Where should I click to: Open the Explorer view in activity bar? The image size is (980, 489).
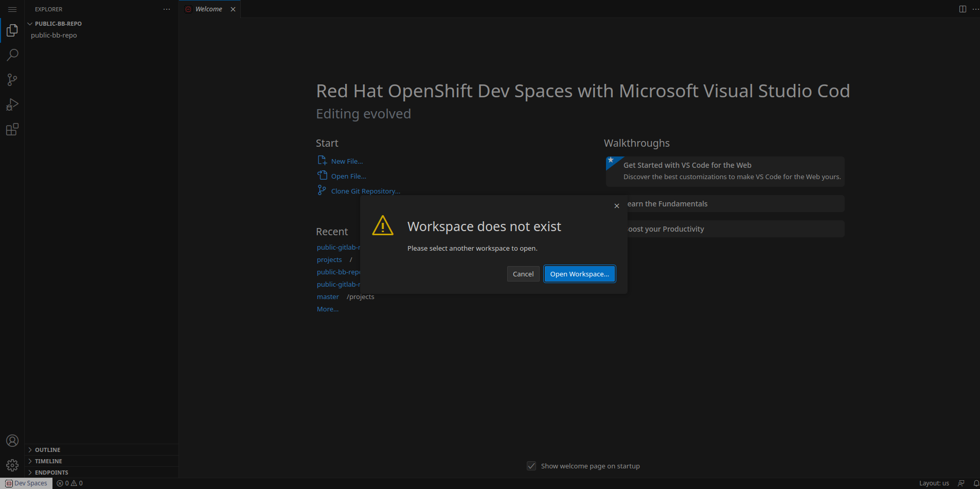tap(12, 31)
